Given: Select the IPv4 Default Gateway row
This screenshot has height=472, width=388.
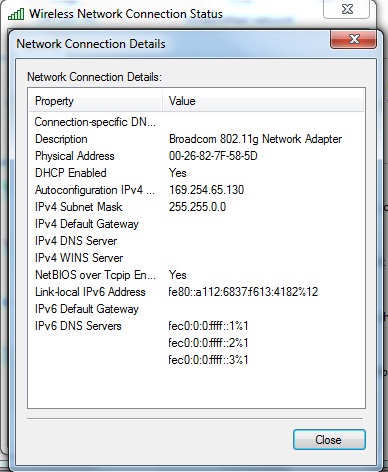Looking at the screenshot, I should click(x=197, y=224).
